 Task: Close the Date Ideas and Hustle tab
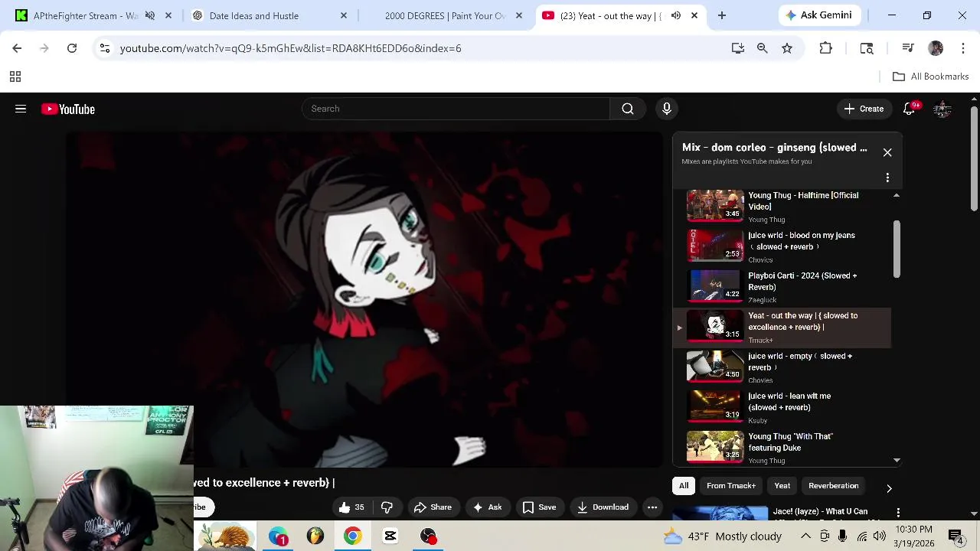click(x=344, y=15)
